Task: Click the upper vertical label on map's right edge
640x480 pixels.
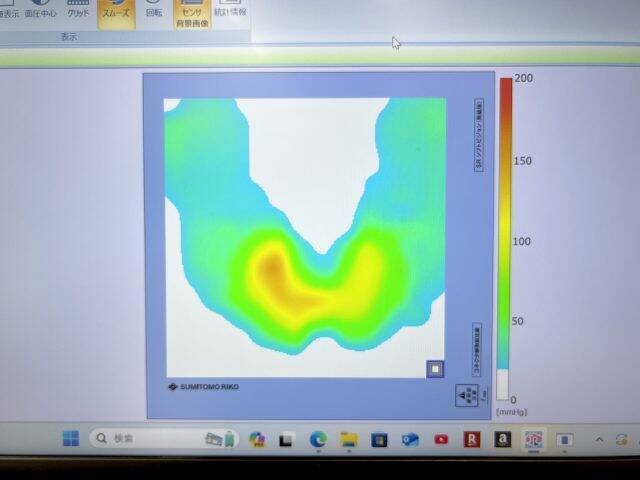Action: coord(479,133)
